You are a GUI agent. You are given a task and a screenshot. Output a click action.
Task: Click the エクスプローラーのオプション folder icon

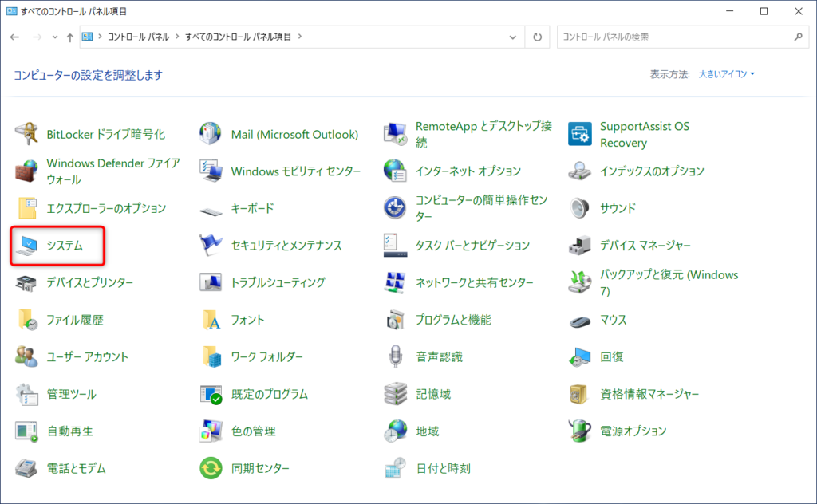26,208
